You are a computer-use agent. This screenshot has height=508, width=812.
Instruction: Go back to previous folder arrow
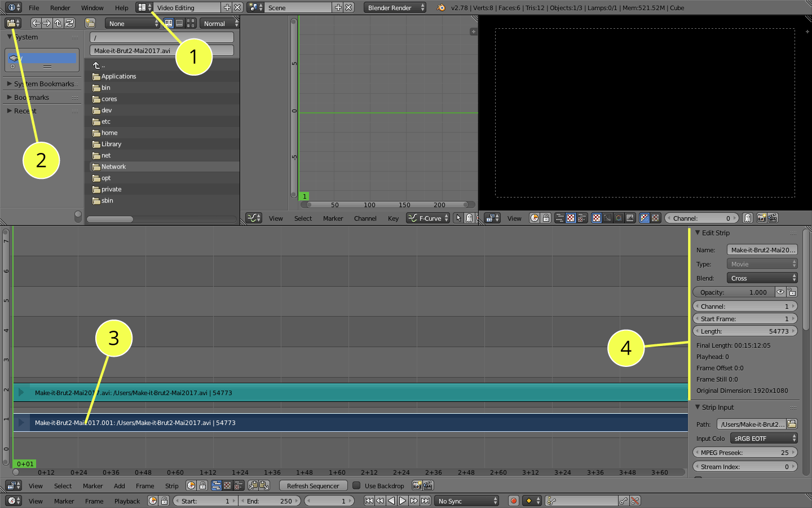[36, 23]
